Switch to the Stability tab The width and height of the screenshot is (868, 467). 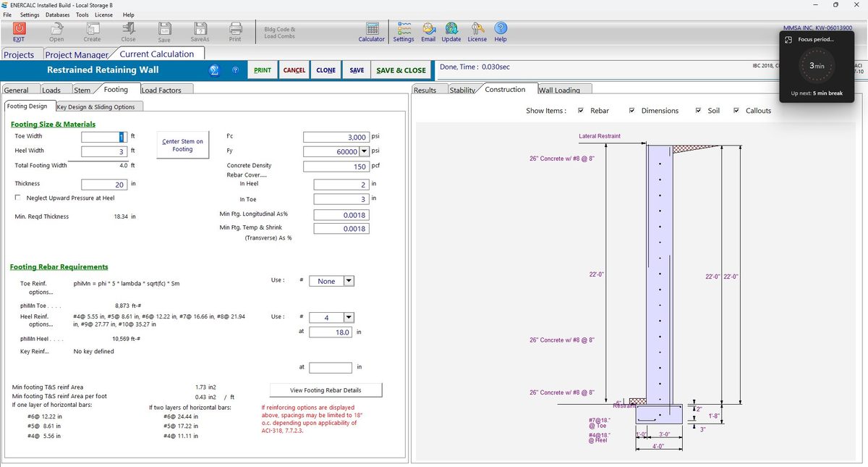tap(461, 90)
